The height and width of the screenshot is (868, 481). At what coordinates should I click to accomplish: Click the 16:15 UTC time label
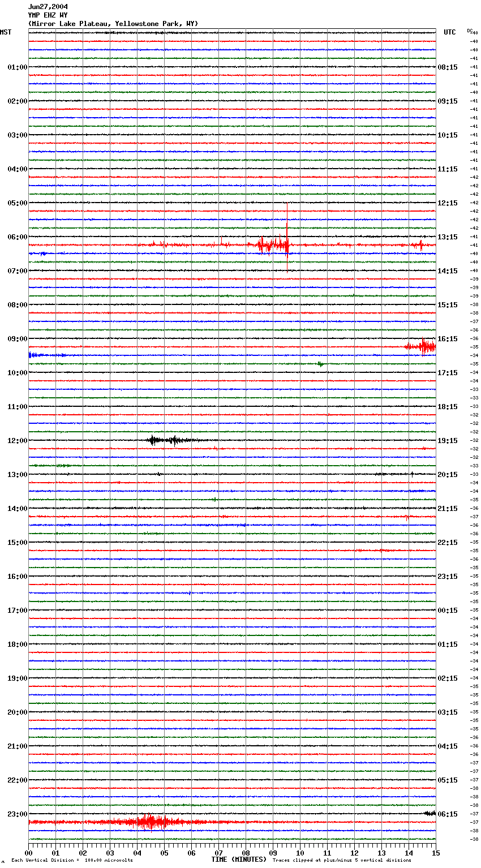point(448,339)
